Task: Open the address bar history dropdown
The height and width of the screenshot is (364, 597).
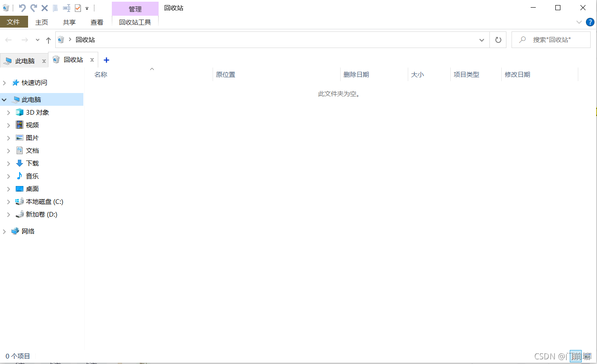Action: (x=481, y=40)
